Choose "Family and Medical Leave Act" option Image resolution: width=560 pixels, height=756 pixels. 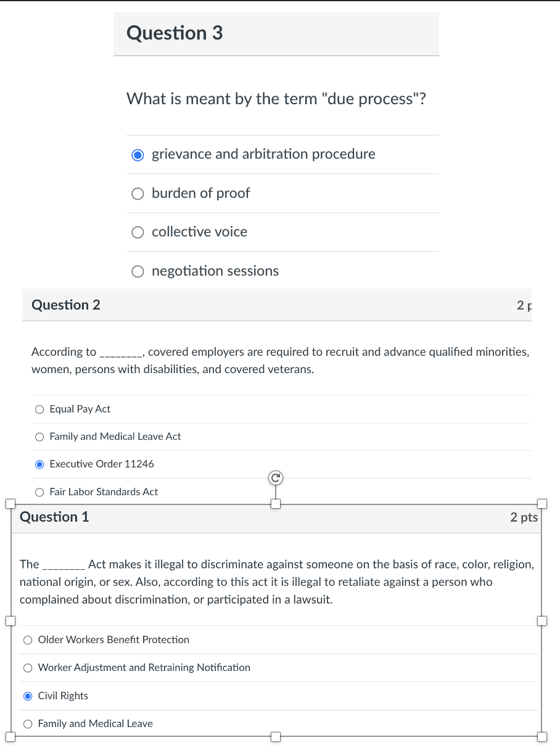[39, 437]
